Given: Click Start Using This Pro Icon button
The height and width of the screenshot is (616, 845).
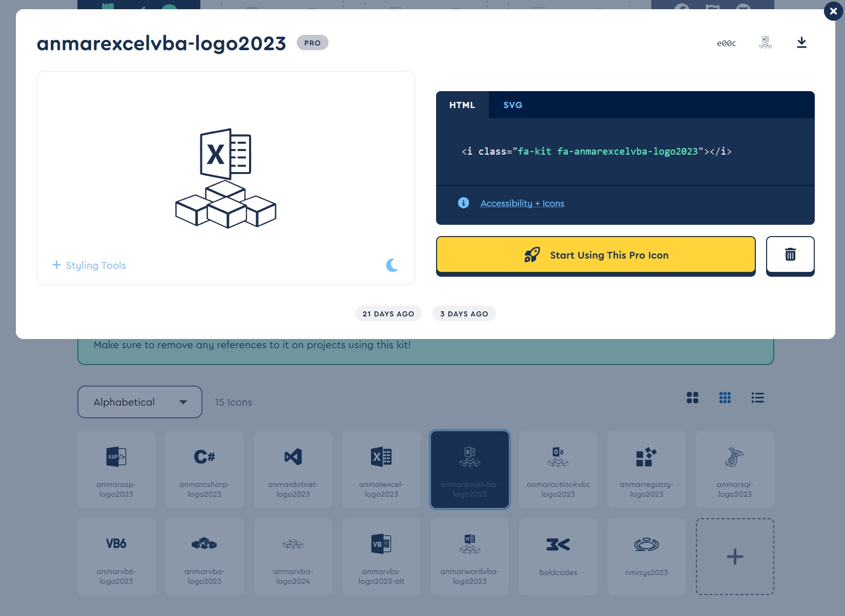Looking at the screenshot, I should [x=595, y=254].
